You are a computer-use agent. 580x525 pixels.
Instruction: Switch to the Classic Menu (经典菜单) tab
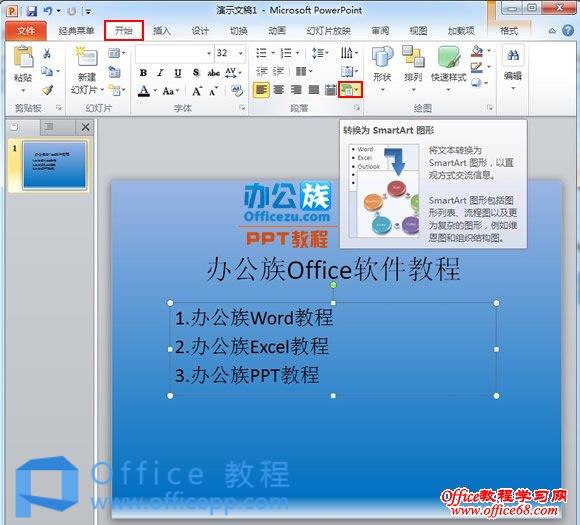(76, 30)
